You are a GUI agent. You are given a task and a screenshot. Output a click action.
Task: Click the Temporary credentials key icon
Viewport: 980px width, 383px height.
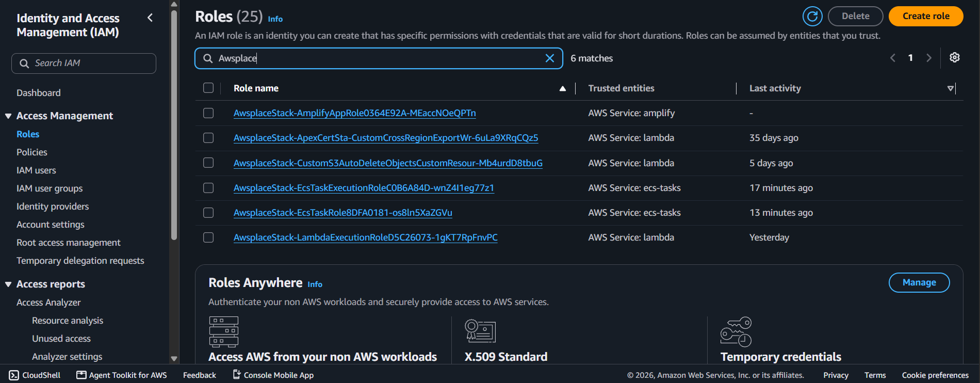[736, 331]
